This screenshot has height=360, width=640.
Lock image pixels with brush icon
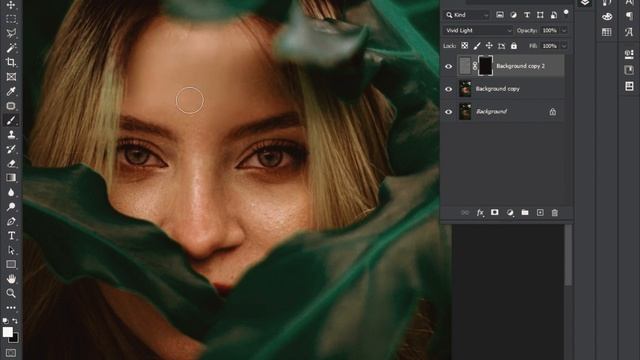coord(477,46)
